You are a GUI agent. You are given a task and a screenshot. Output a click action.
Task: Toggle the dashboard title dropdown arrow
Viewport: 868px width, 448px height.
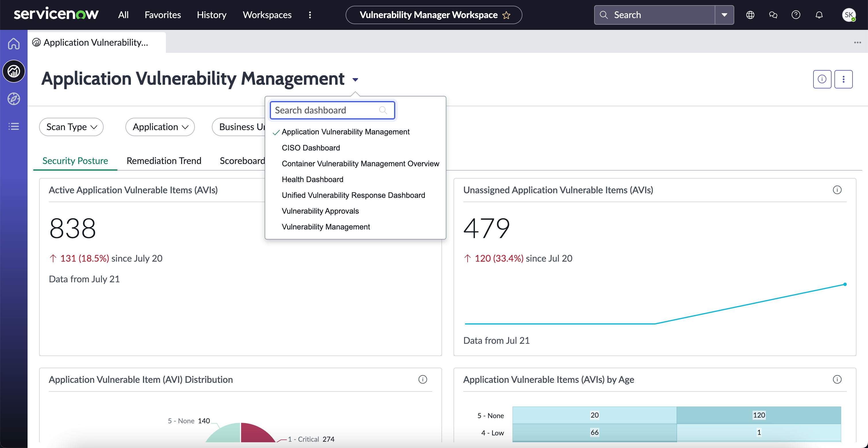(x=355, y=80)
